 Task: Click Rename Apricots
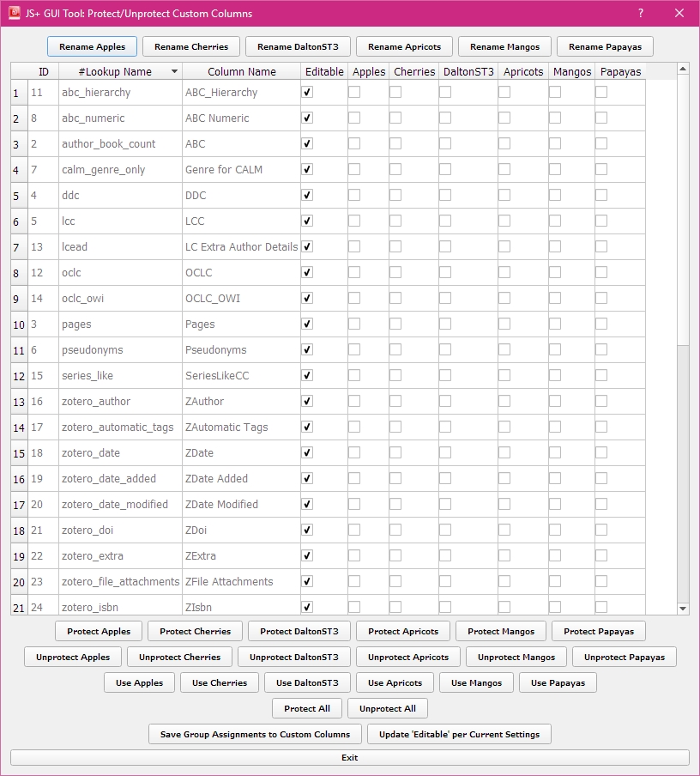pos(404,46)
